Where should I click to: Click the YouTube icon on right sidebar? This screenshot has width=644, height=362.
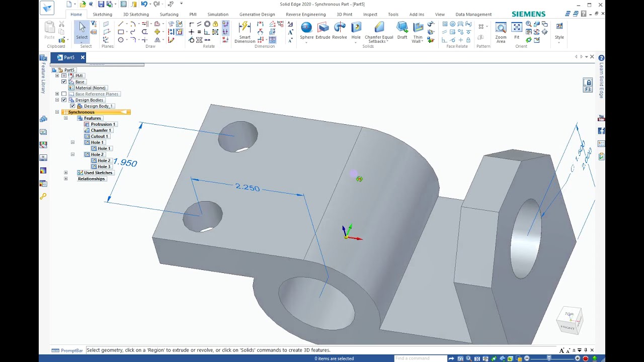click(x=601, y=119)
